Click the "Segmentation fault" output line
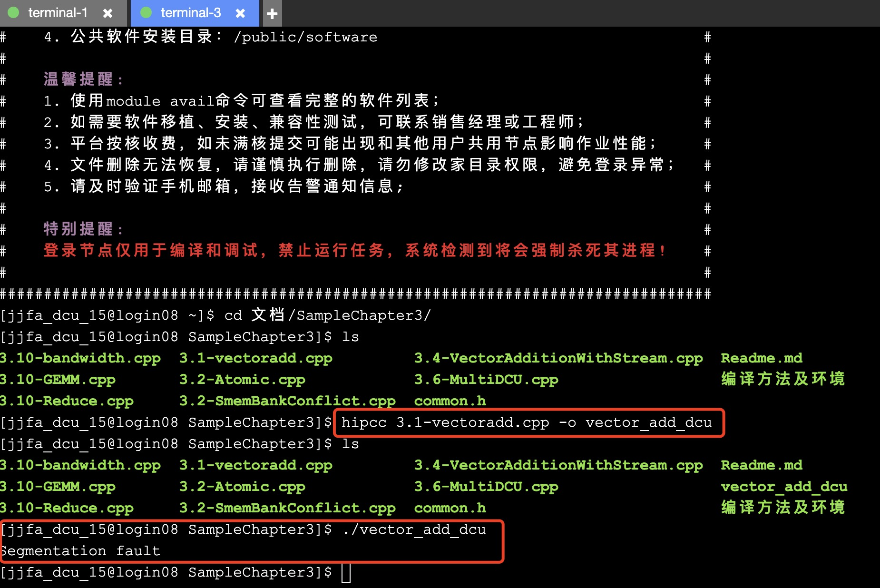 pos(80,551)
